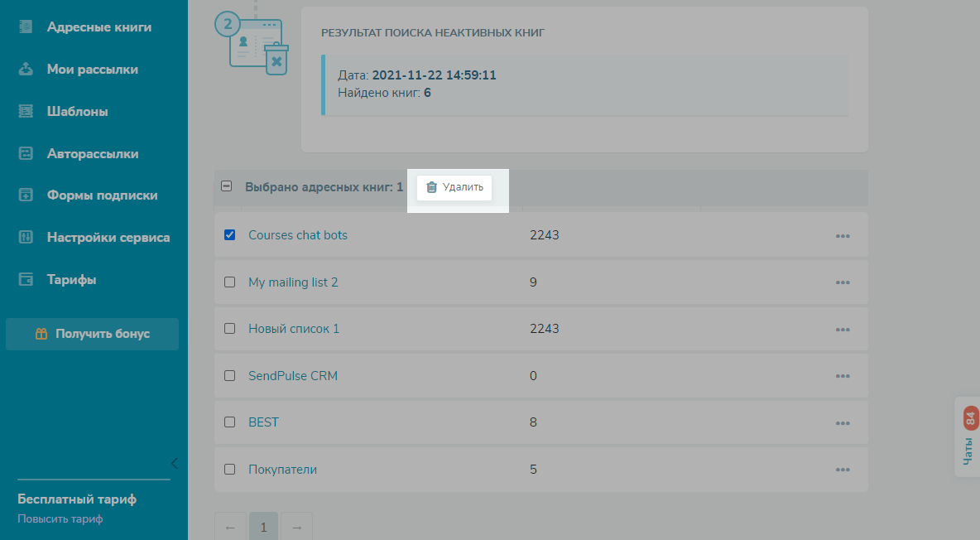980x540 pixels.
Task: Click the Формы подписки sidebar icon
Action: (x=26, y=195)
